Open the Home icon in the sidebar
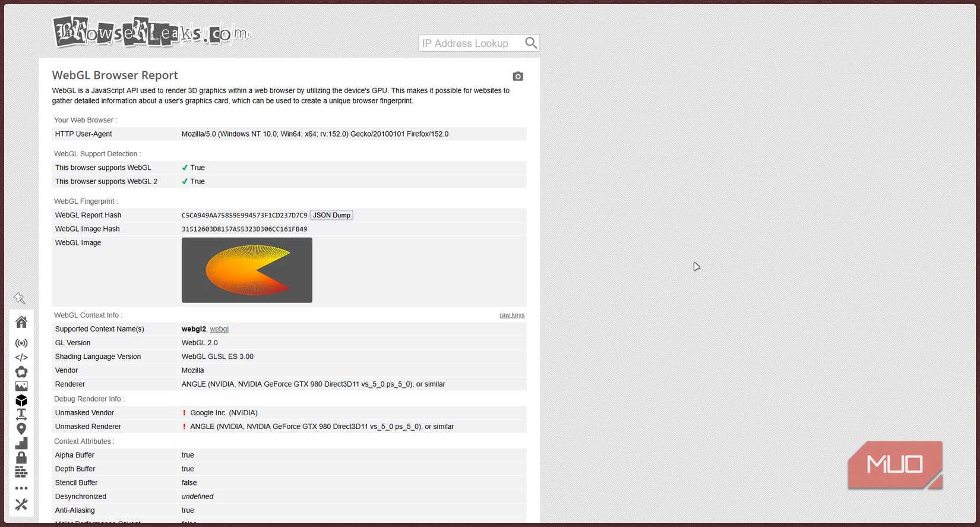This screenshot has height=527, width=980. [x=21, y=322]
